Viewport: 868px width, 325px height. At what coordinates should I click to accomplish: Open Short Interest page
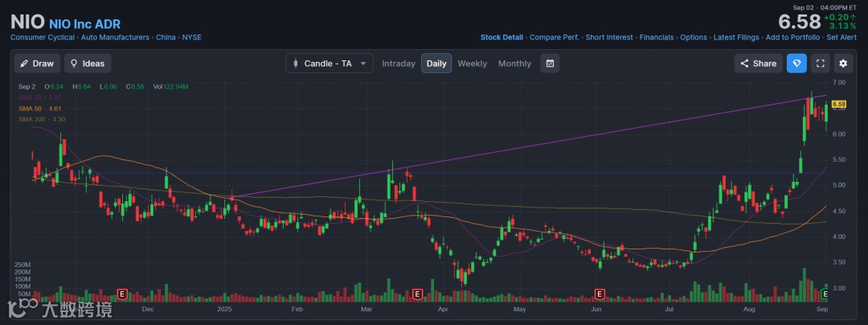(609, 38)
